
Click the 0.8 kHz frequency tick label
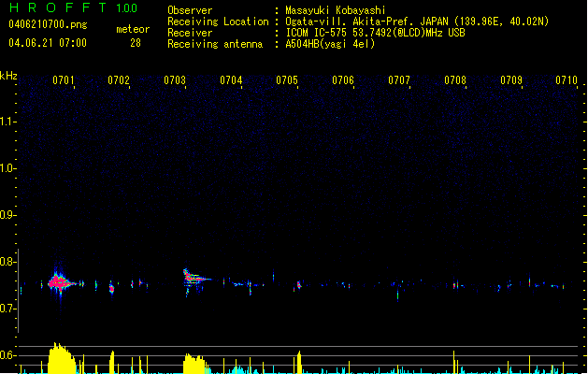pyautogui.click(x=7, y=262)
